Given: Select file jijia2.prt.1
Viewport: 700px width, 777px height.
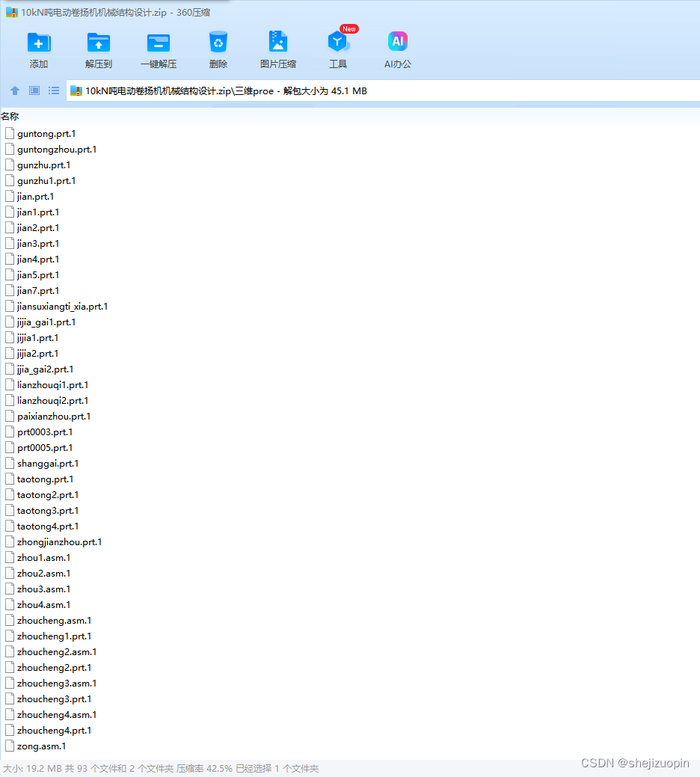Looking at the screenshot, I should [32, 354].
